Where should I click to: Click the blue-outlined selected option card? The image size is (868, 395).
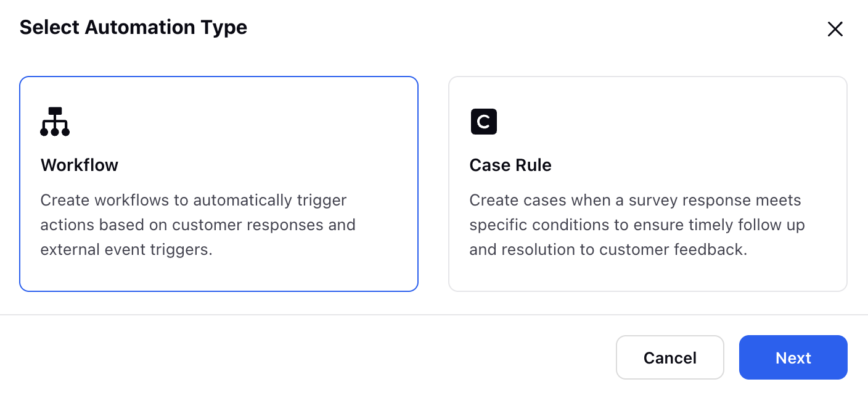point(219,184)
